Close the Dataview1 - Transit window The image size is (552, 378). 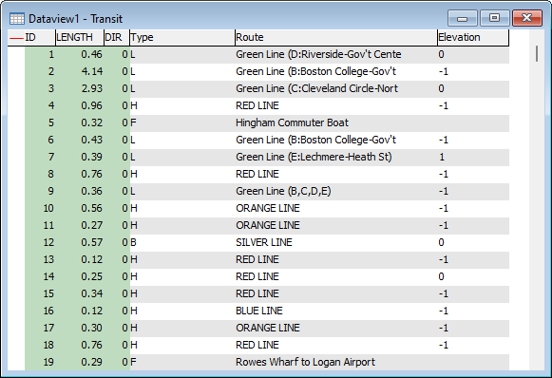pyautogui.click(x=527, y=18)
